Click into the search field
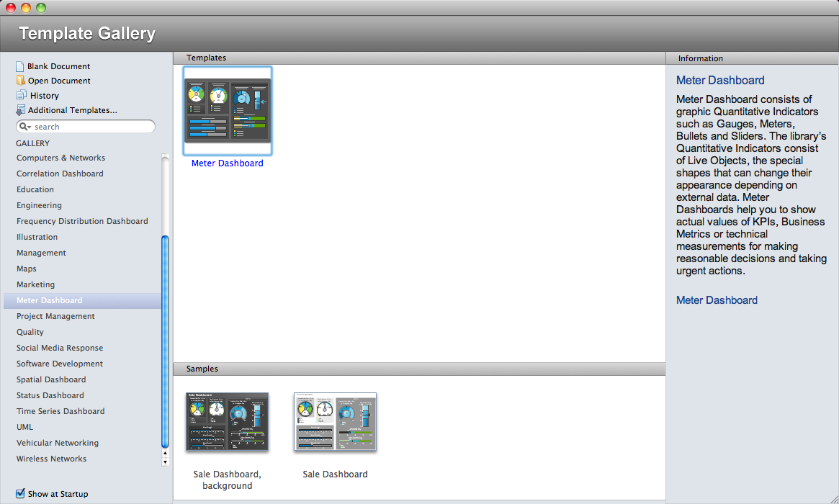This screenshot has width=839, height=504. click(x=86, y=127)
